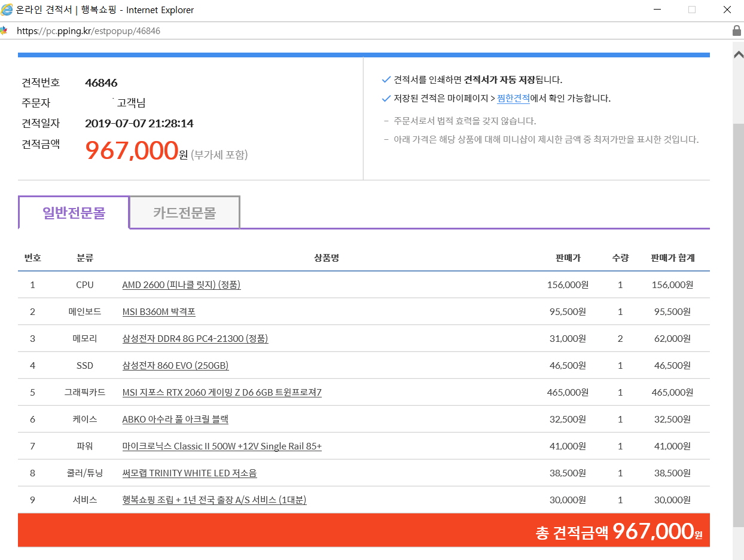Open the 찜한견적 link
744x560 pixels.
(x=513, y=99)
